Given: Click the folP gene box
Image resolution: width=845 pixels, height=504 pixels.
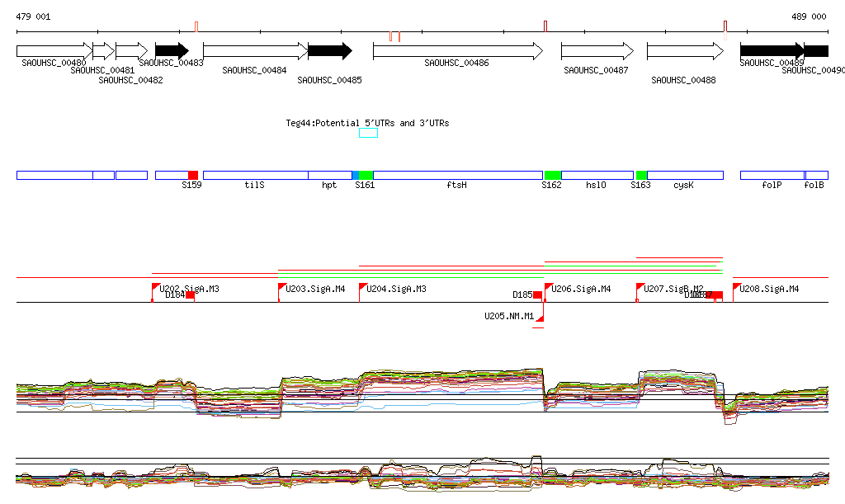Looking at the screenshot, I should point(772,175).
